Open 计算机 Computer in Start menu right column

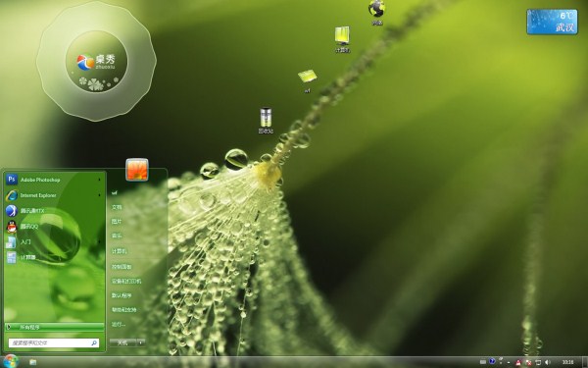119,251
